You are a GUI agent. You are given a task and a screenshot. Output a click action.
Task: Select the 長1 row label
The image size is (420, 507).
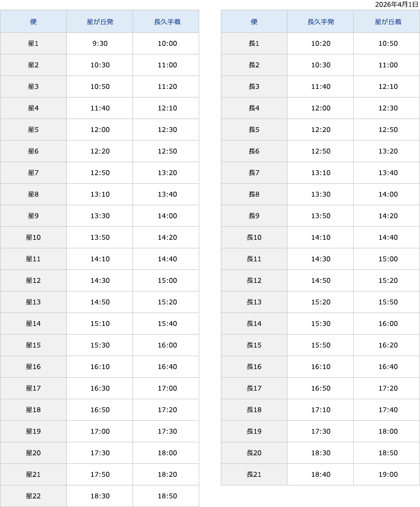(254, 44)
